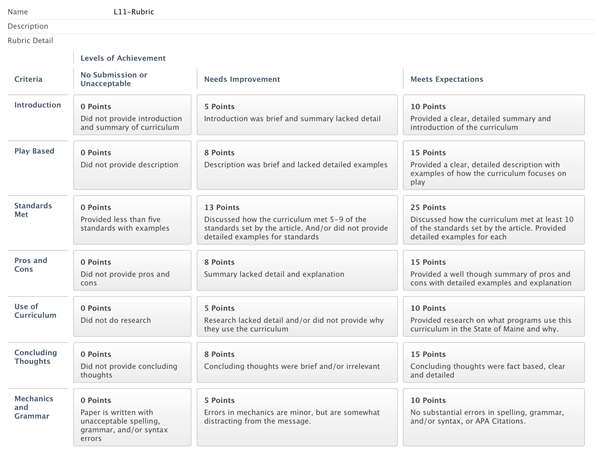The width and height of the screenshot is (600, 458).
Task: Select the 13 Points Standards Met cell
Action: (297, 220)
